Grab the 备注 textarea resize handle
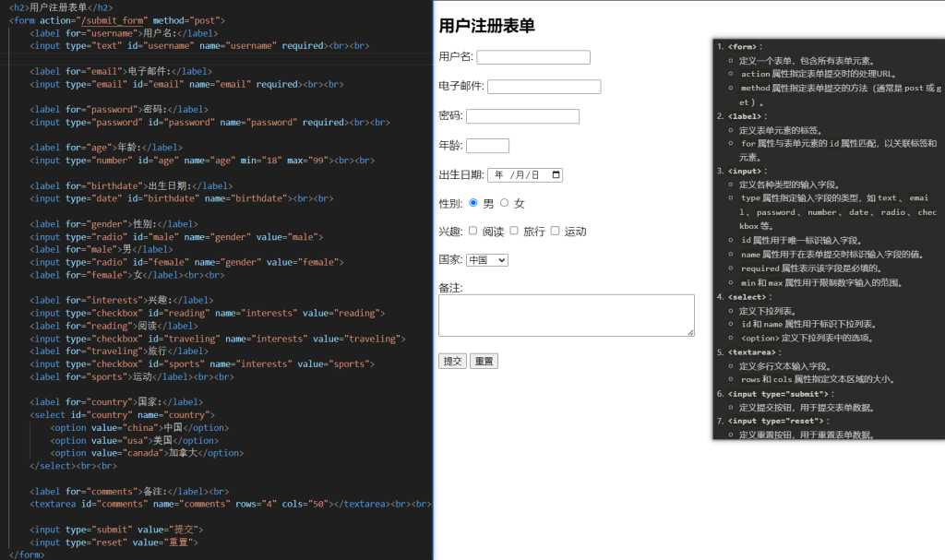The height and width of the screenshot is (560, 945). pyautogui.click(x=690, y=332)
